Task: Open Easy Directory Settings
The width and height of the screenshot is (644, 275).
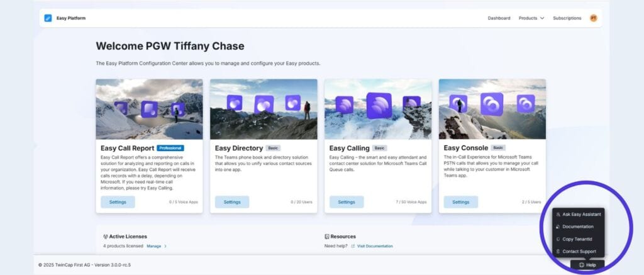Action: click(232, 202)
